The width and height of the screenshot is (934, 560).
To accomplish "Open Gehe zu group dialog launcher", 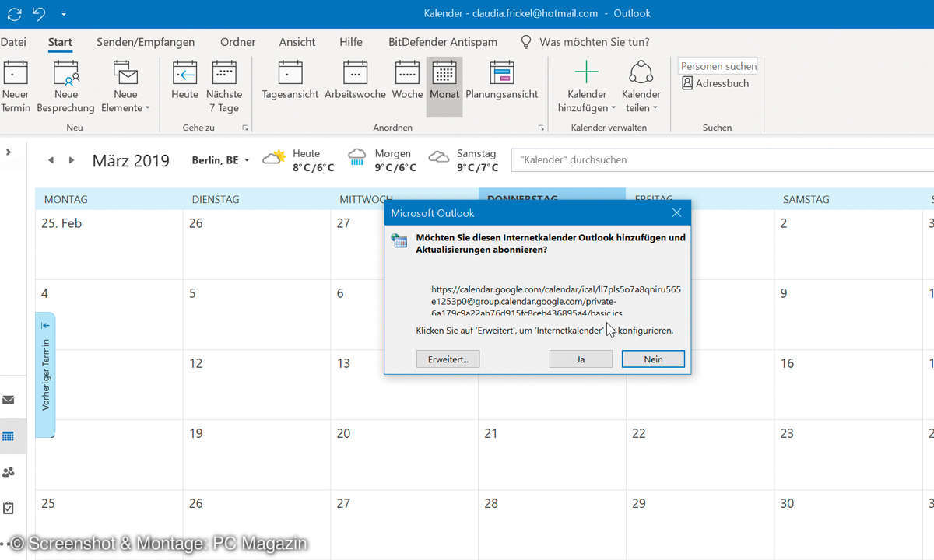I will (245, 128).
